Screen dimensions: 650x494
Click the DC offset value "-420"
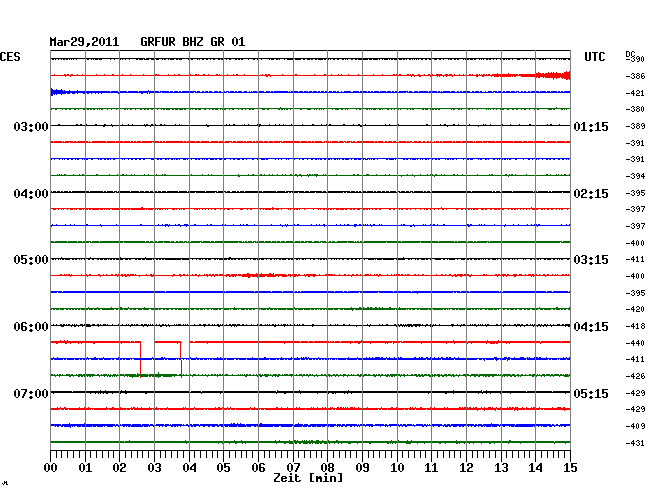[x=635, y=309]
